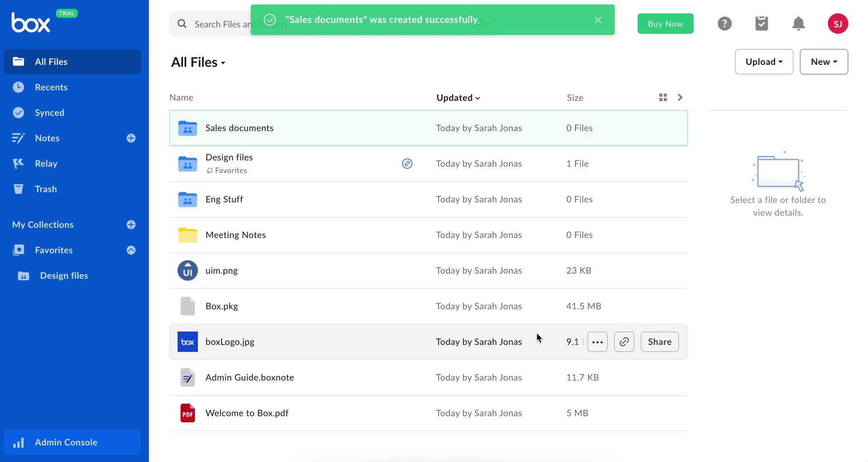
Task: Click the shared link icon on Design files
Action: click(x=407, y=164)
